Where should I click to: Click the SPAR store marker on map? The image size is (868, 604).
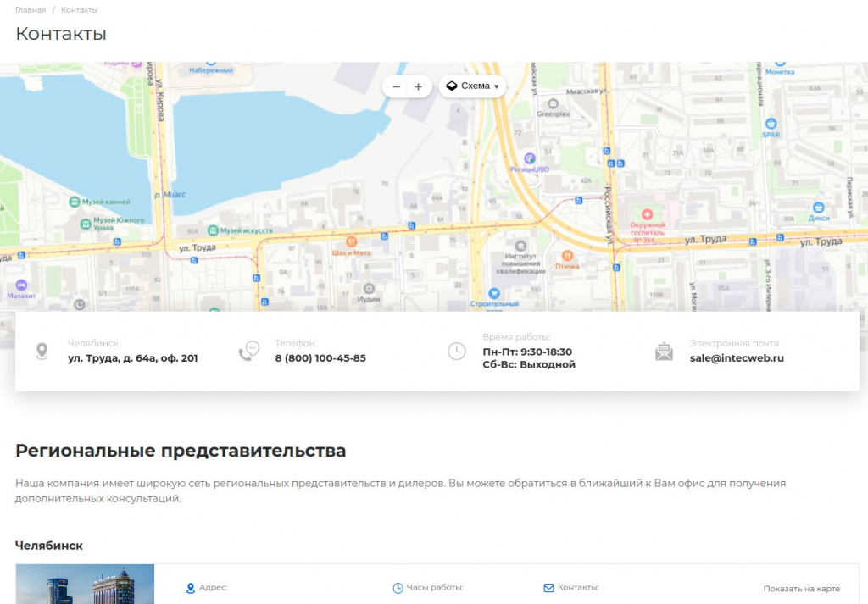click(x=771, y=124)
